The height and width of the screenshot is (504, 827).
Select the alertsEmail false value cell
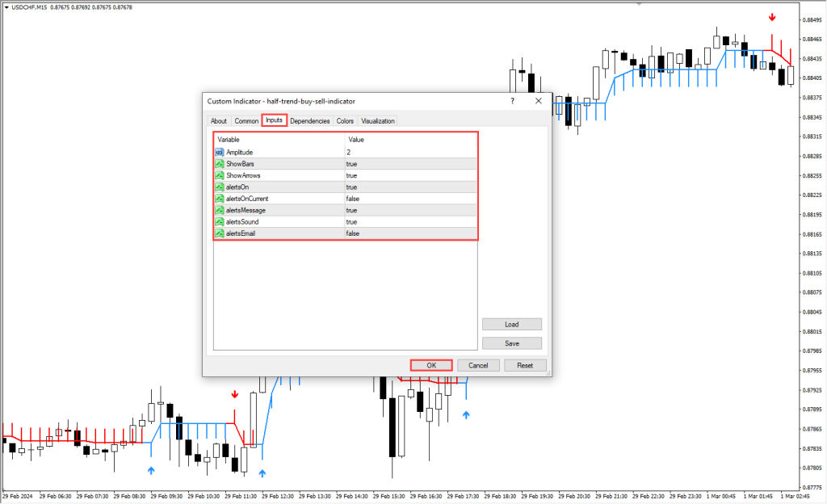click(411, 233)
